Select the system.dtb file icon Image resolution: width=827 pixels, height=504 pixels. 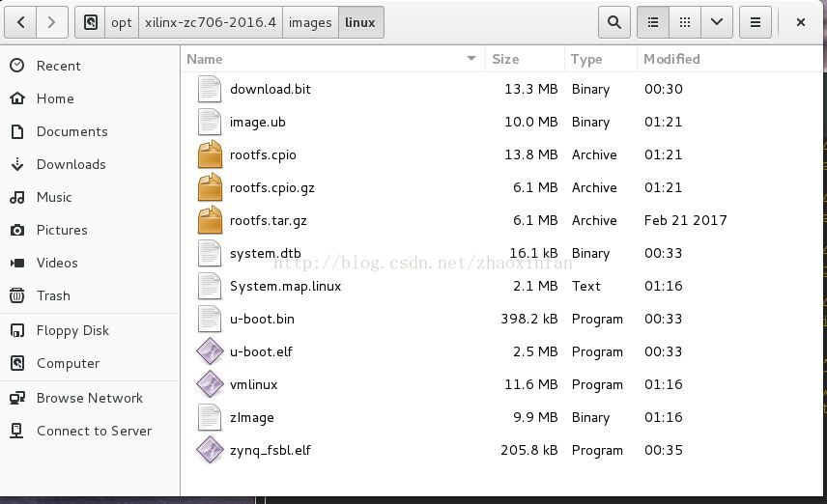210,253
